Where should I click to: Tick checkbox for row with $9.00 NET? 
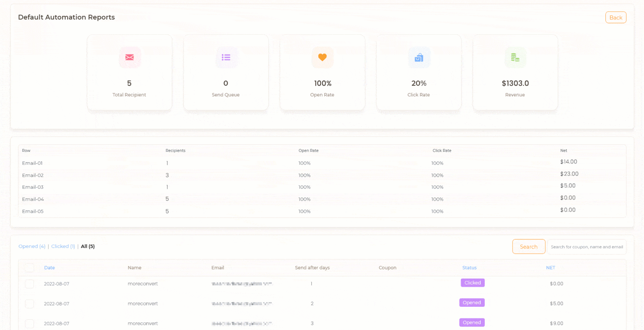click(x=29, y=324)
